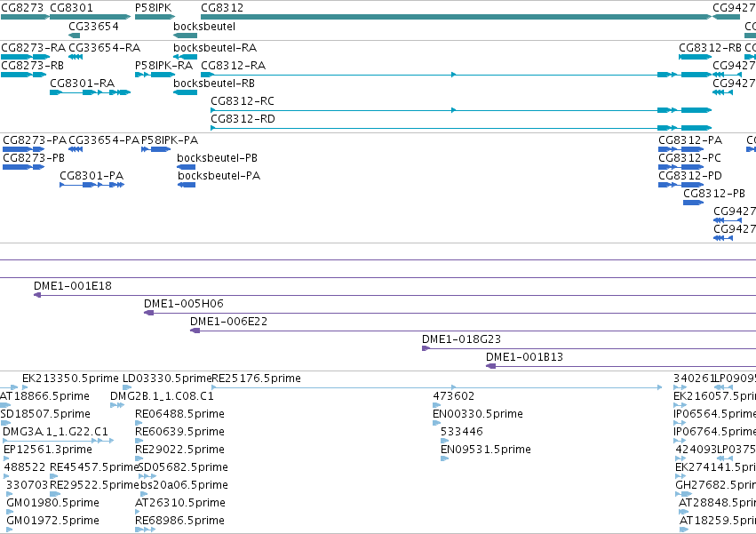Select the 473602 EST label
The width and height of the screenshot is (756, 534).
pyautogui.click(x=454, y=396)
